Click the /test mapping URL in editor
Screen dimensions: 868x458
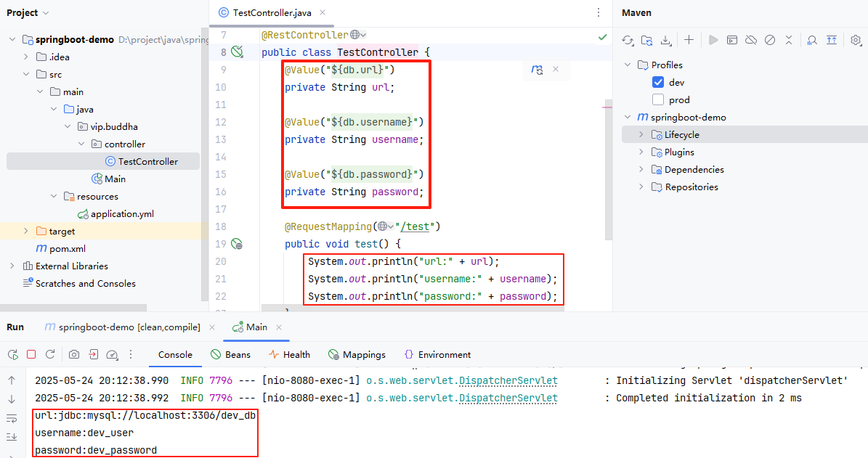[415, 226]
